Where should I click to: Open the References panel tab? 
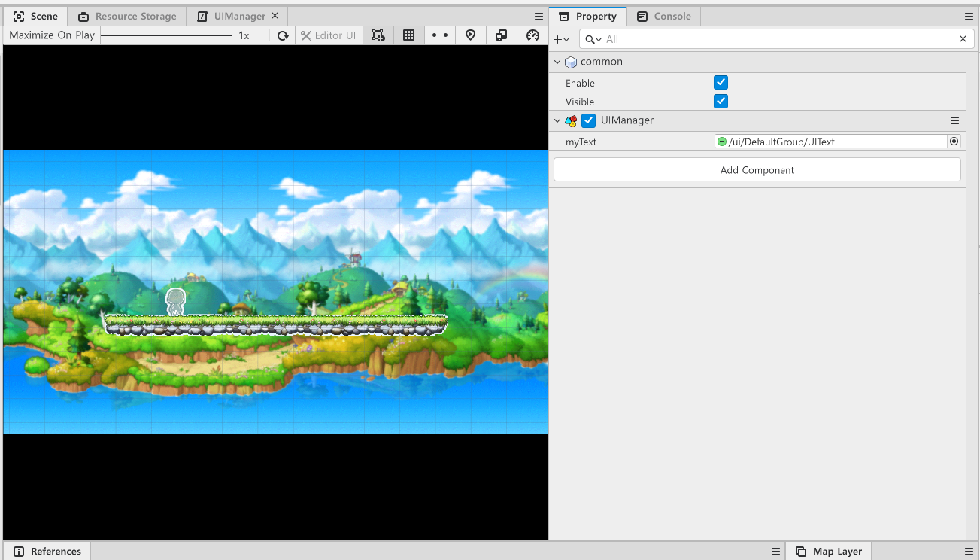pos(47,551)
